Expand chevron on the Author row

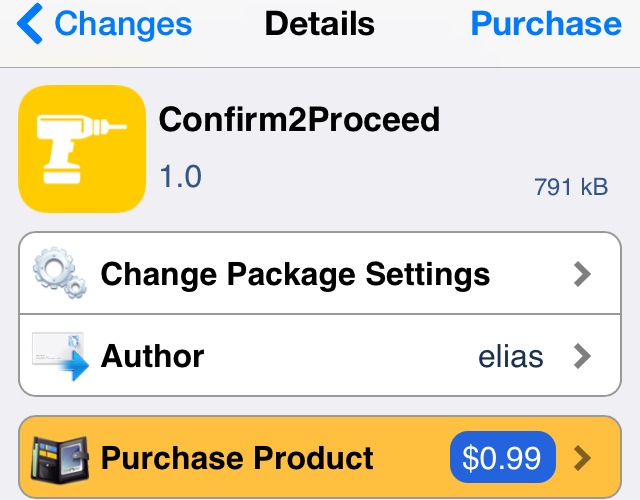tap(582, 356)
